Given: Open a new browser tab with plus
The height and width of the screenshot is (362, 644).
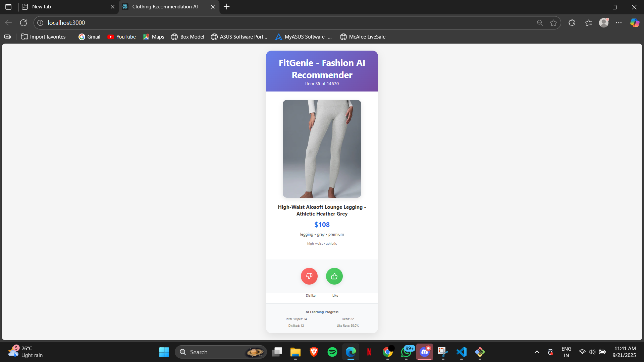Looking at the screenshot, I should click(x=227, y=7).
